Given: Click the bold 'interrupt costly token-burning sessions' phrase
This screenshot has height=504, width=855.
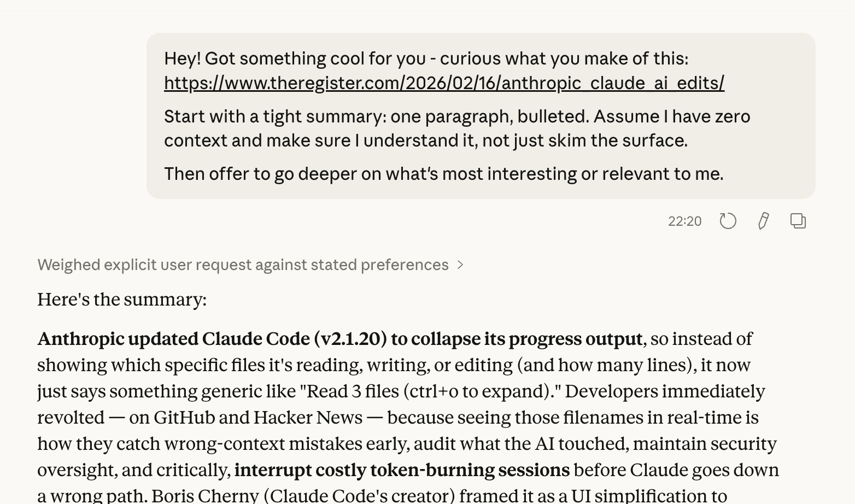Looking at the screenshot, I should tap(402, 470).
